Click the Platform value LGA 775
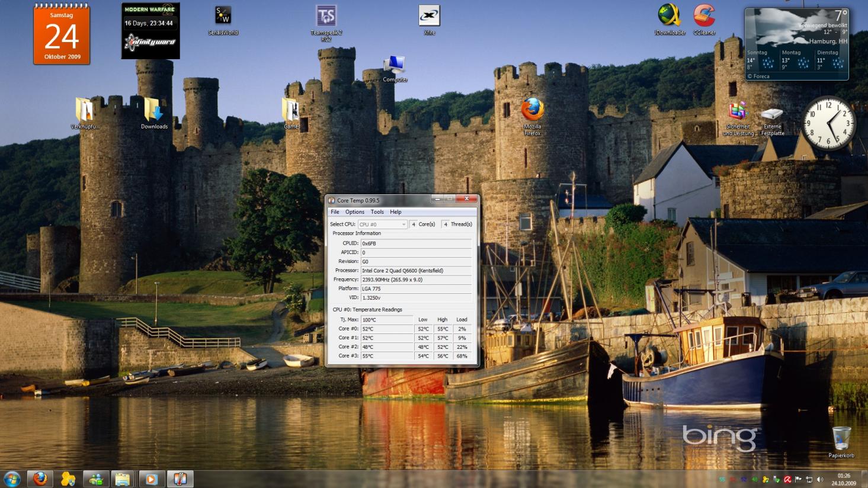The width and height of the screenshot is (868, 488). click(416, 289)
